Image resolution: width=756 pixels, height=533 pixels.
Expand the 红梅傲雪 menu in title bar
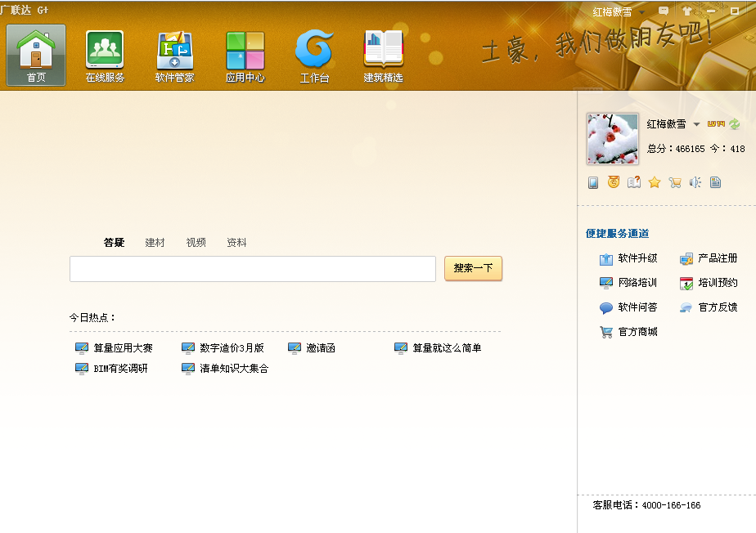[641, 12]
